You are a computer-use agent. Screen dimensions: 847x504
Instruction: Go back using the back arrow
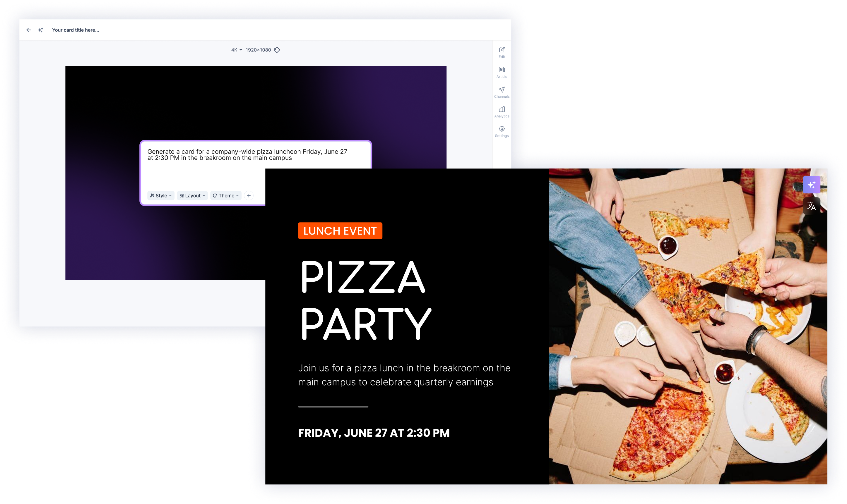[29, 30]
